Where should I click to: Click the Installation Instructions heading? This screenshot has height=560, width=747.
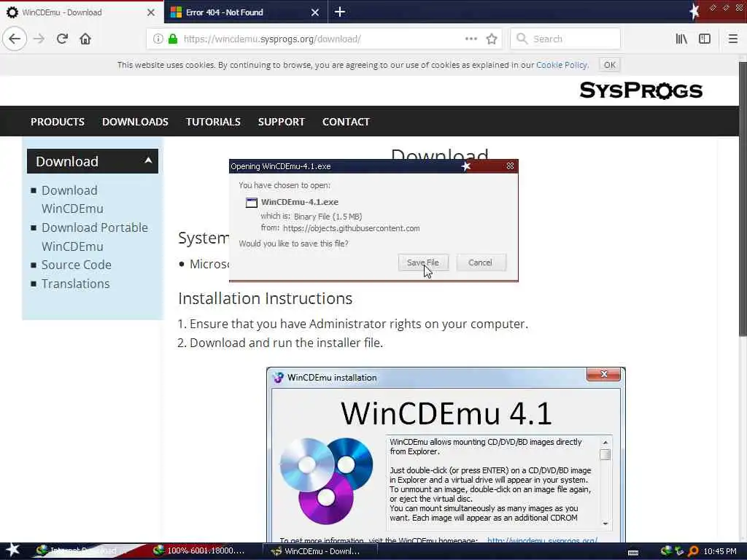(x=266, y=298)
